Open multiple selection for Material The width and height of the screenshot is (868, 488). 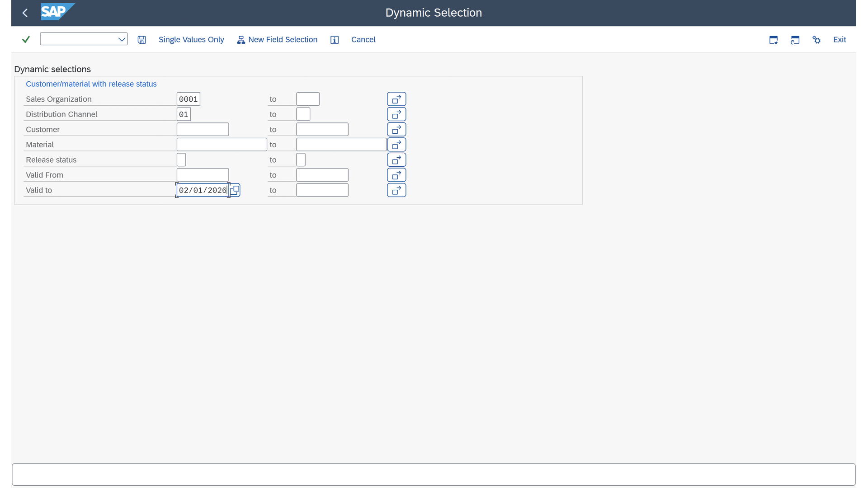pyautogui.click(x=396, y=145)
